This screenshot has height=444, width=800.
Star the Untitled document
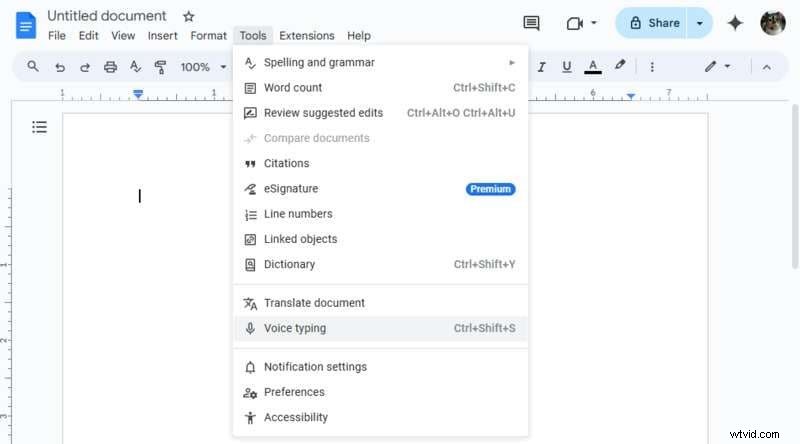(189, 16)
